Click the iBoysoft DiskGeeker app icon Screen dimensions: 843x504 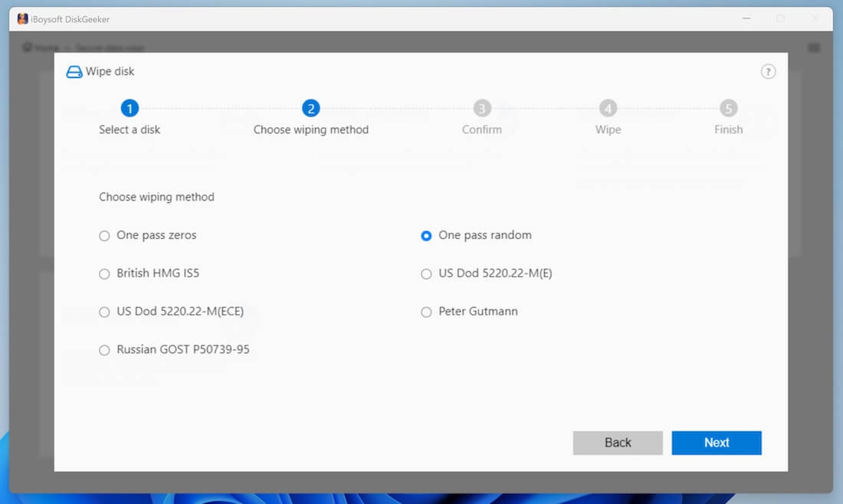coord(23,19)
